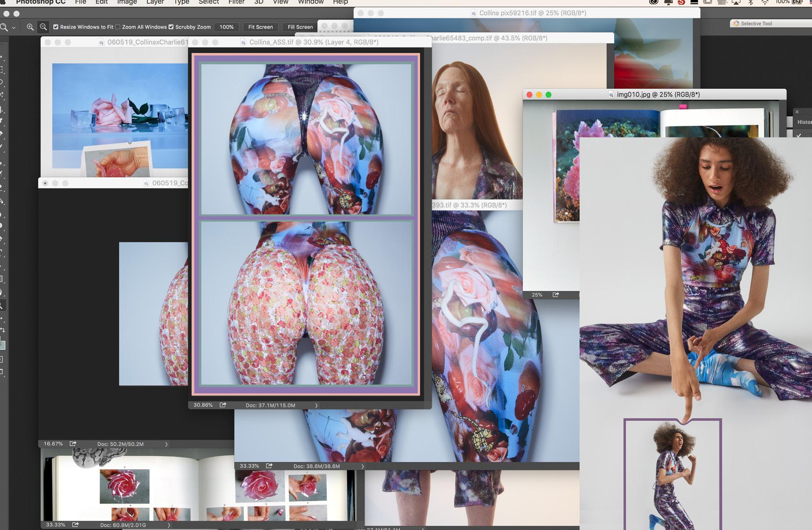Click share icon beside Doc: 38.6M/38.6M
812x530 pixels.
pyautogui.click(x=269, y=466)
